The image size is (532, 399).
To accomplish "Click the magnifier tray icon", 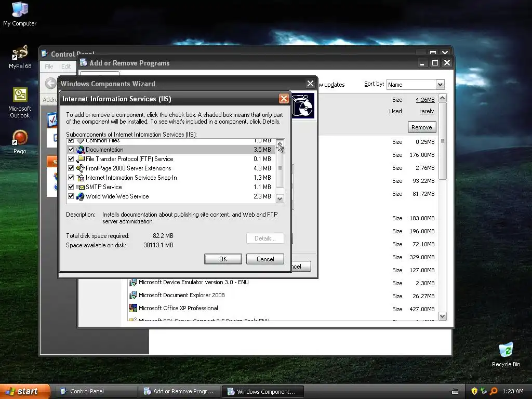I will point(494,391).
